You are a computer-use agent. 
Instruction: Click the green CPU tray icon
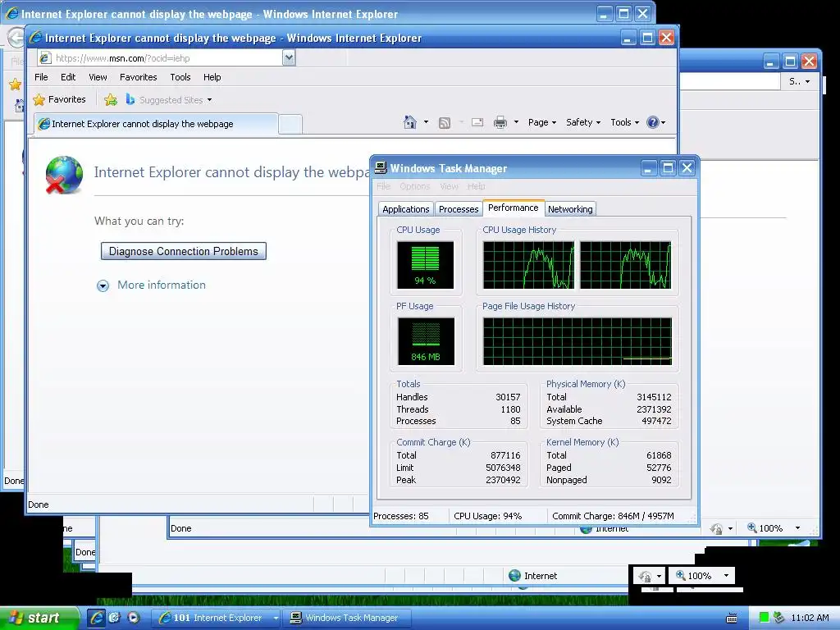[765, 618]
